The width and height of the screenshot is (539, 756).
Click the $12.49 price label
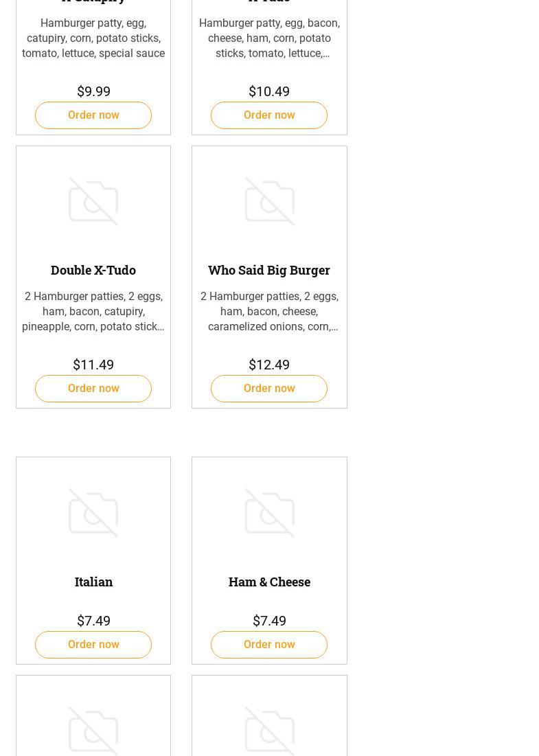269,365
